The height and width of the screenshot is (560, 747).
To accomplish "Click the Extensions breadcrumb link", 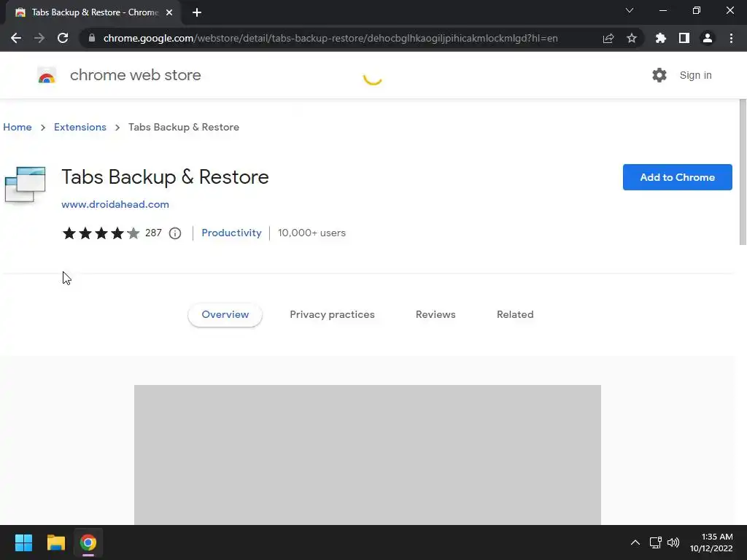I will (80, 127).
